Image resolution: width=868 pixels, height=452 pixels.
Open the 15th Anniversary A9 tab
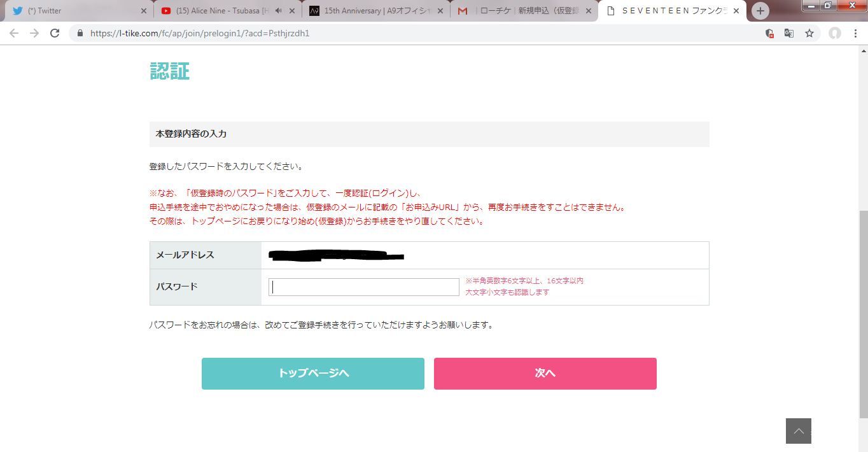pyautogui.click(x=369, y=11)
